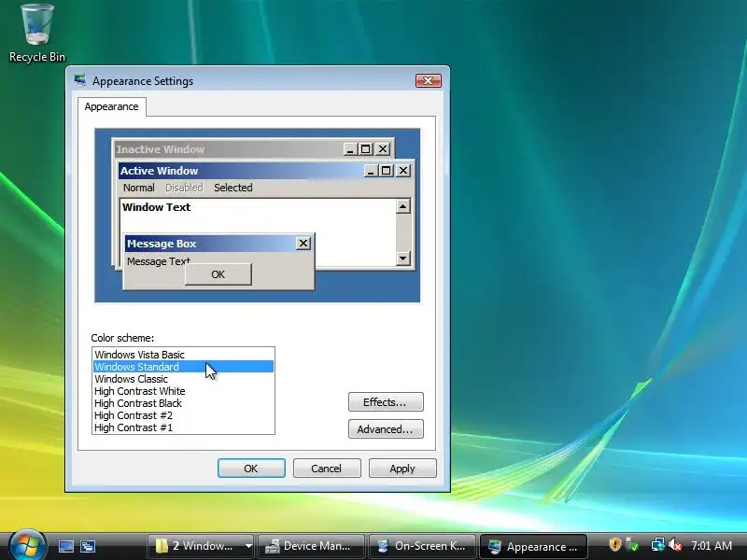Click the preview Message Box OK button

[x=218, y=274]
